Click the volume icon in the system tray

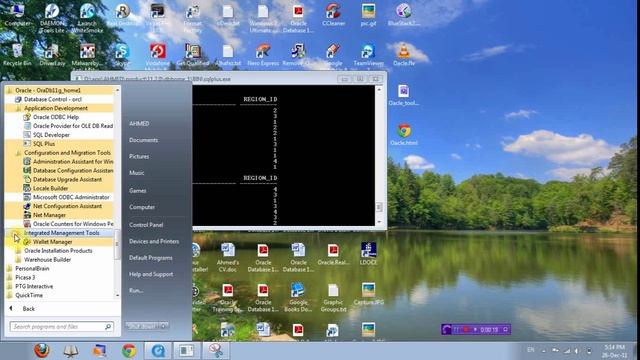click(x=577, y=351)
